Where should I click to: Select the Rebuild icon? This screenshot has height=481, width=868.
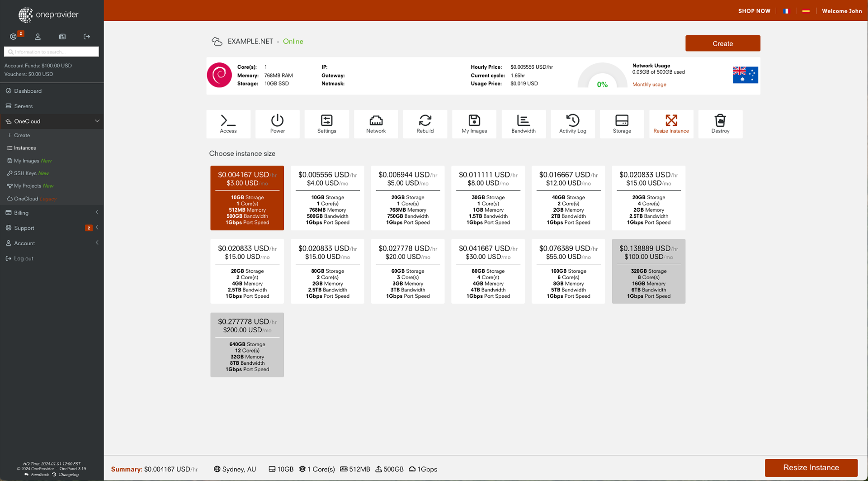[425, 124]
